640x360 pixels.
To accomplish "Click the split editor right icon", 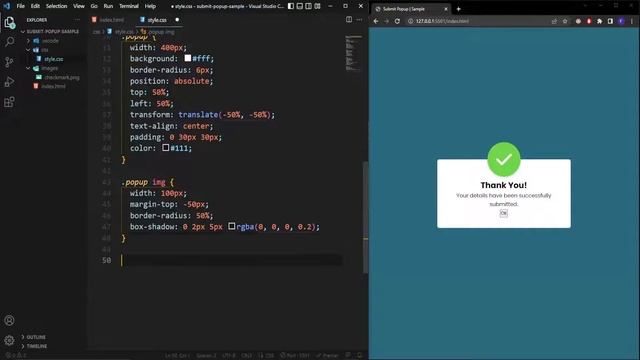I will coord(349,20).
